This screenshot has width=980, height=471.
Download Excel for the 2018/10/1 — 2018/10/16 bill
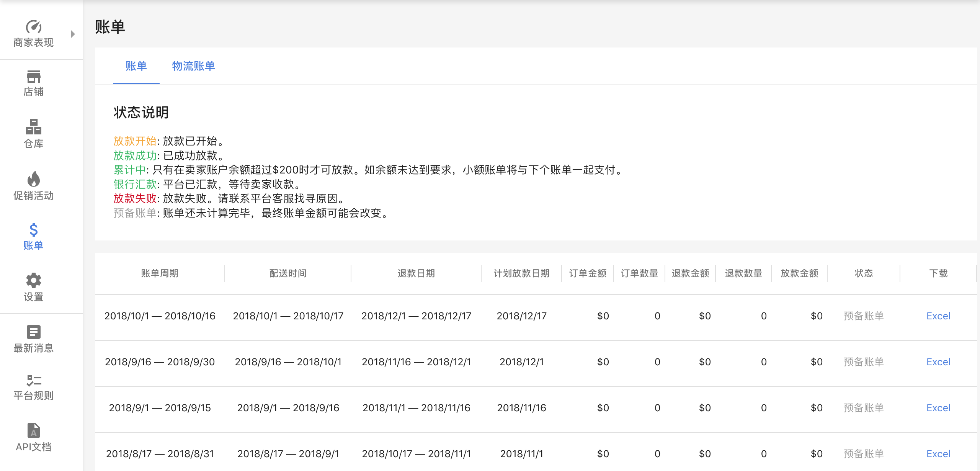tap(938, 316)
